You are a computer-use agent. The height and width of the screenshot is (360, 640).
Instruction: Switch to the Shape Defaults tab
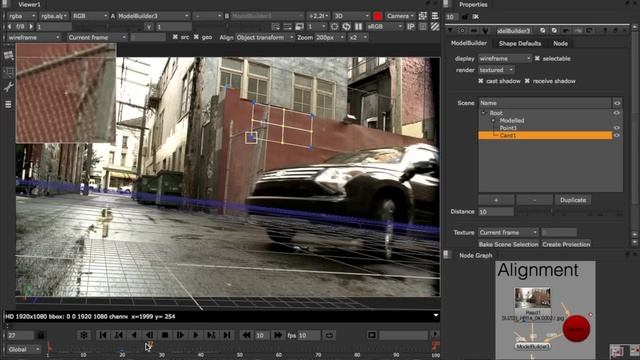tap(520, 43)
